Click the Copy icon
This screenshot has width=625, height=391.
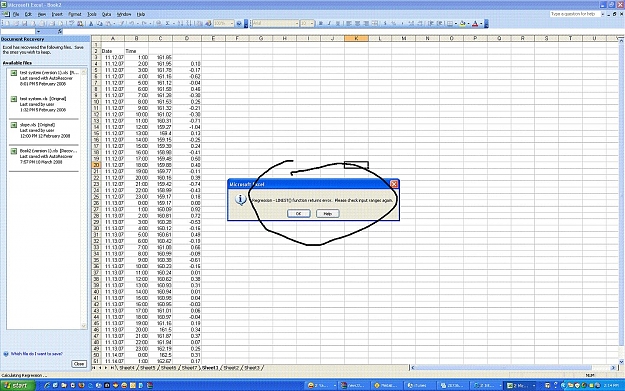(100, 24)
